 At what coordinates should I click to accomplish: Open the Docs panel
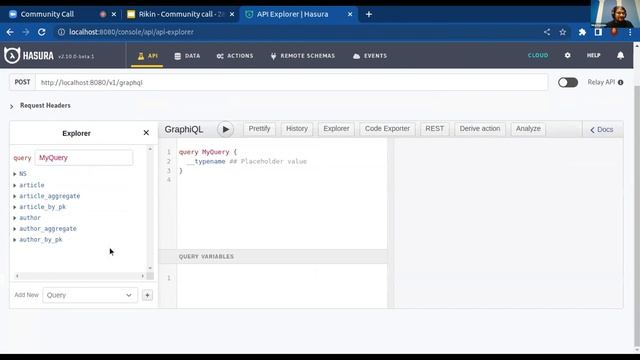point(602,129)
